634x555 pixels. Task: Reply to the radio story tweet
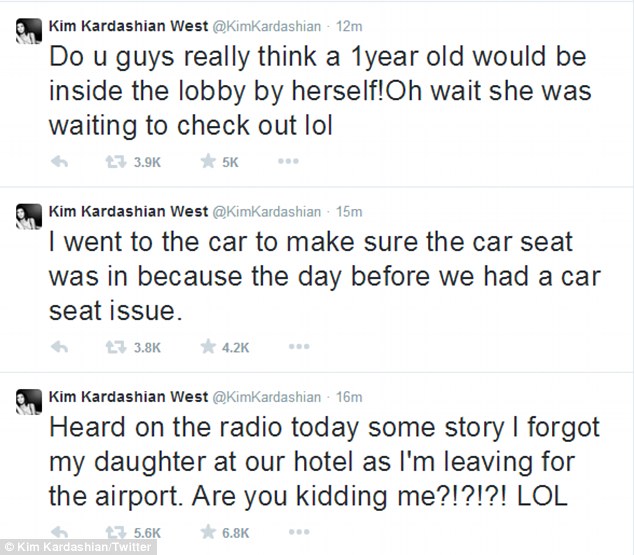tap(59, 535)
